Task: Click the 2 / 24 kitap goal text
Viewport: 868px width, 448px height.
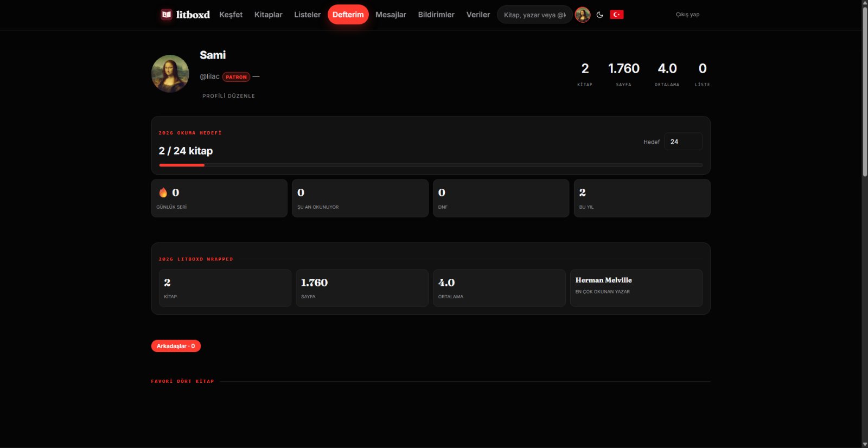Action: click(186, 151)
